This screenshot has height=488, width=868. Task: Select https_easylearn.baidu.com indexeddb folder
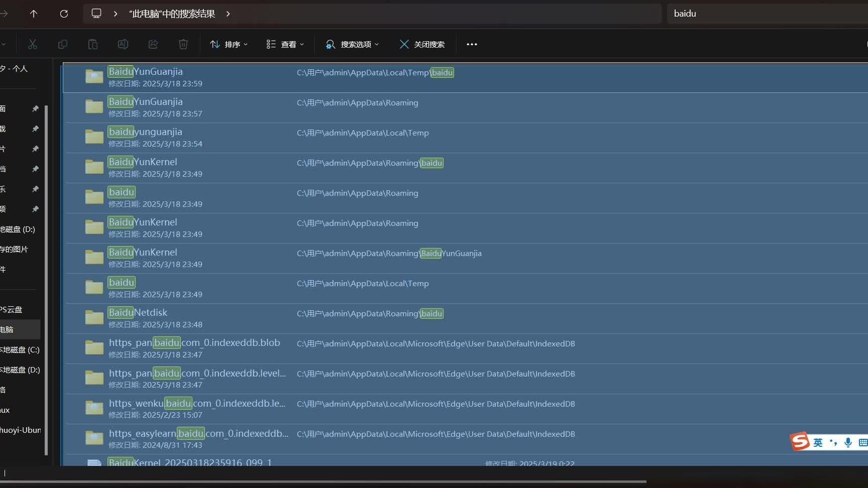465,439
